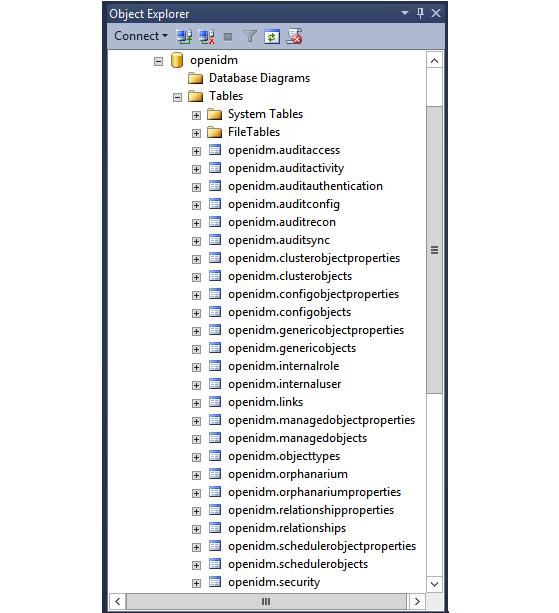The height and width of the screenshot is (613, 559).
Task: Expand the openidm.auditauthentication table
Action: click(x=196, y=187)
